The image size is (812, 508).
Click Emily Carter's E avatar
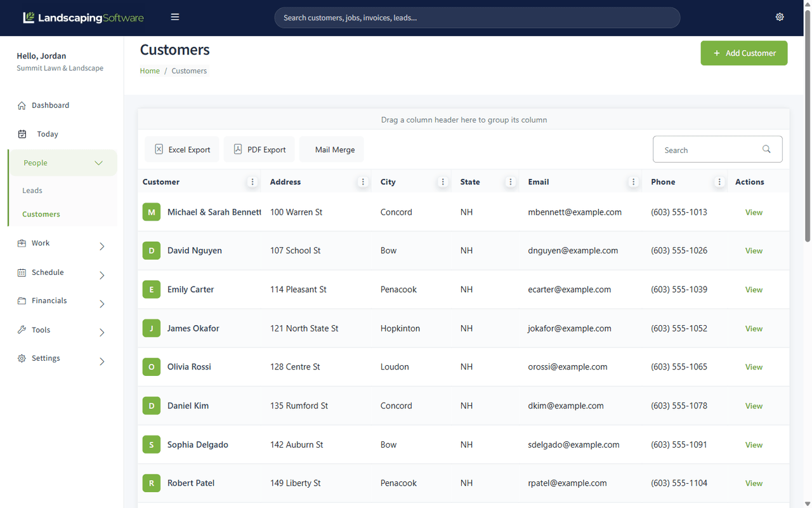(x=152, y=290)
